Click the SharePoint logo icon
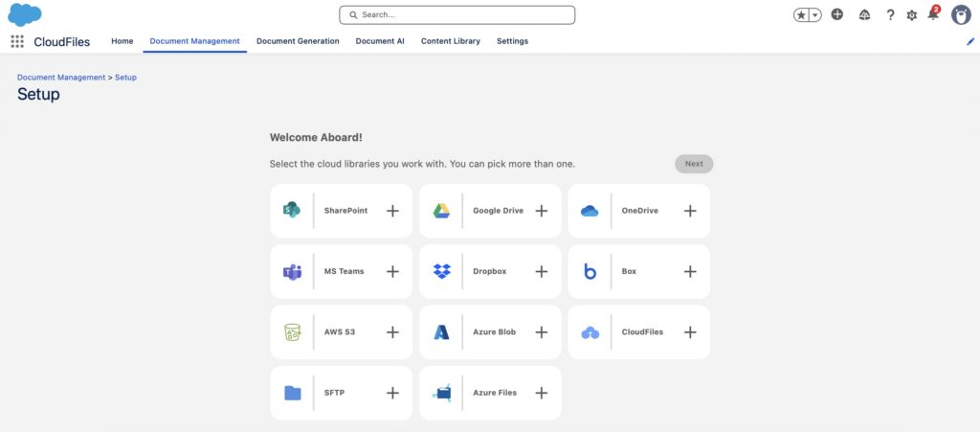 [292, 211]
